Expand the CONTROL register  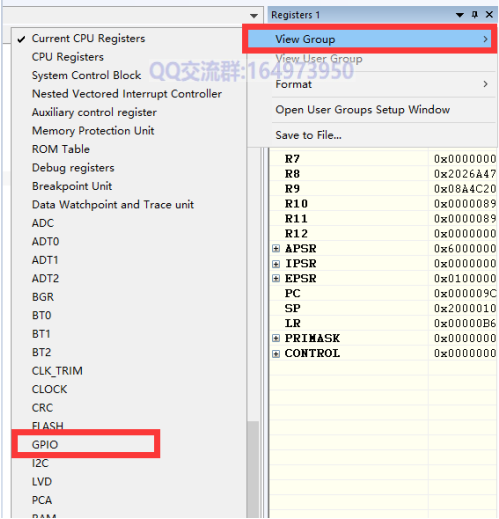(x=276, y=353)
